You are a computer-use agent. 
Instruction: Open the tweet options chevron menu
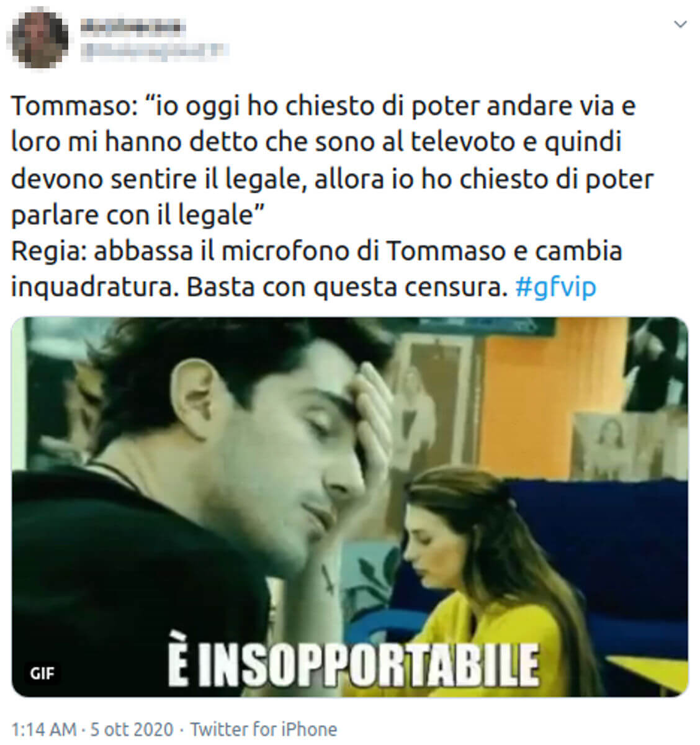coord(680,25)
